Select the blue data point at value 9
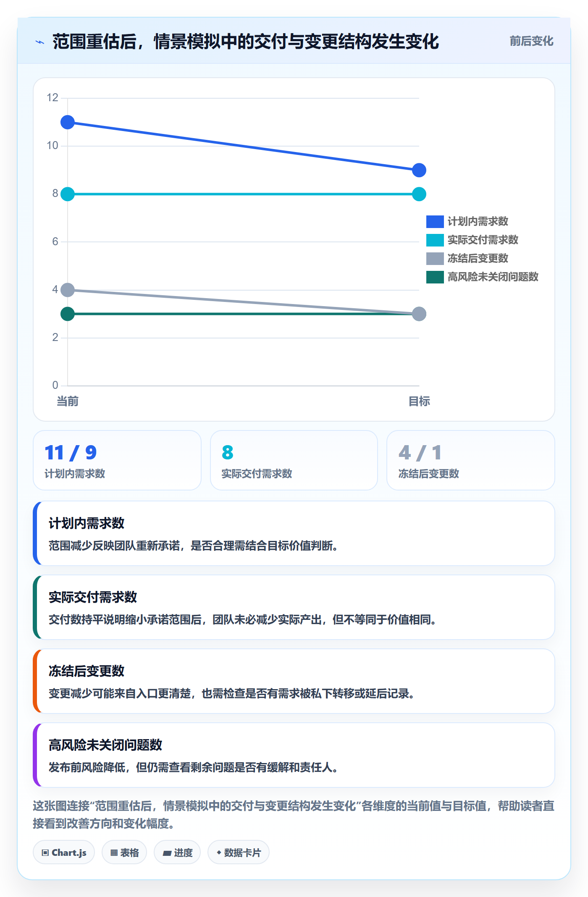The height and width of the screenshot is (897, 588). click(x=419, y=170)
